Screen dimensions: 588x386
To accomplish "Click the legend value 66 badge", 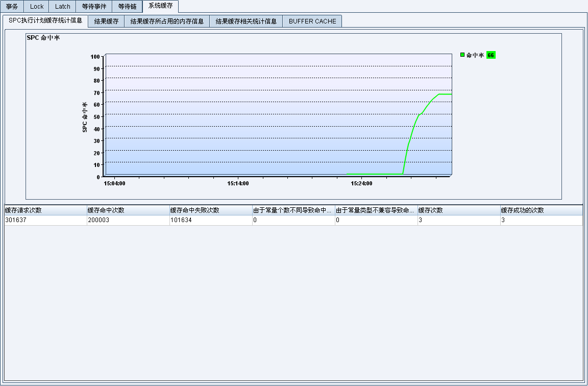I will (491, 55).
